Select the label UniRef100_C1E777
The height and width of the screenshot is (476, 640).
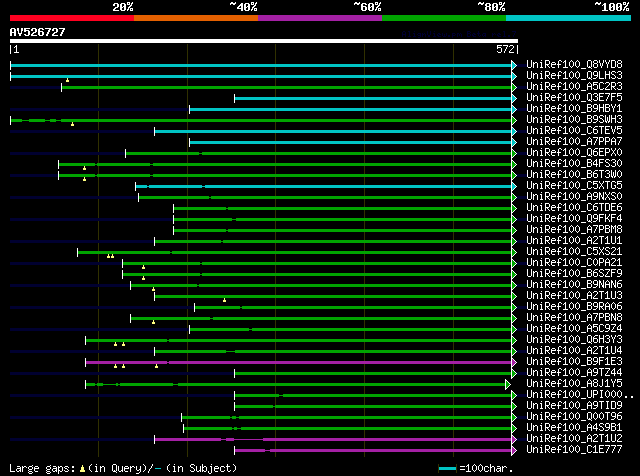click(574, 449)
